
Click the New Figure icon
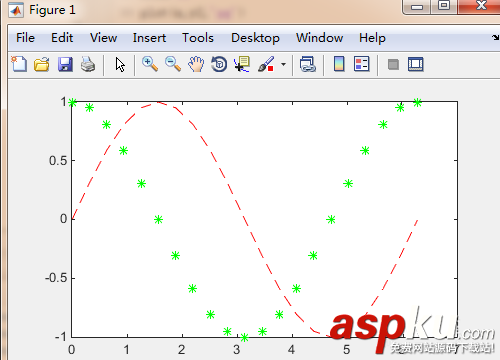click(19, 64)
